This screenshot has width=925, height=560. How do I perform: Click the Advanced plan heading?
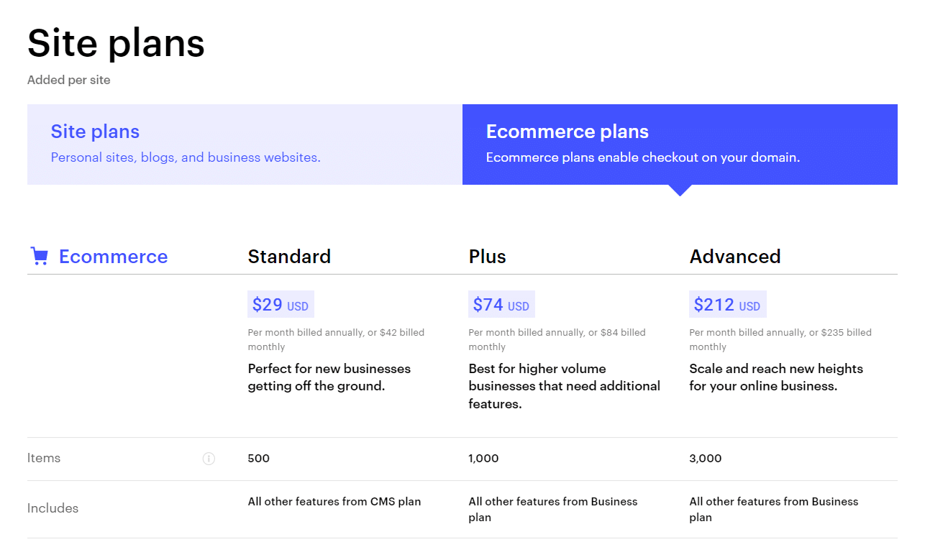(x=735, y=256)
